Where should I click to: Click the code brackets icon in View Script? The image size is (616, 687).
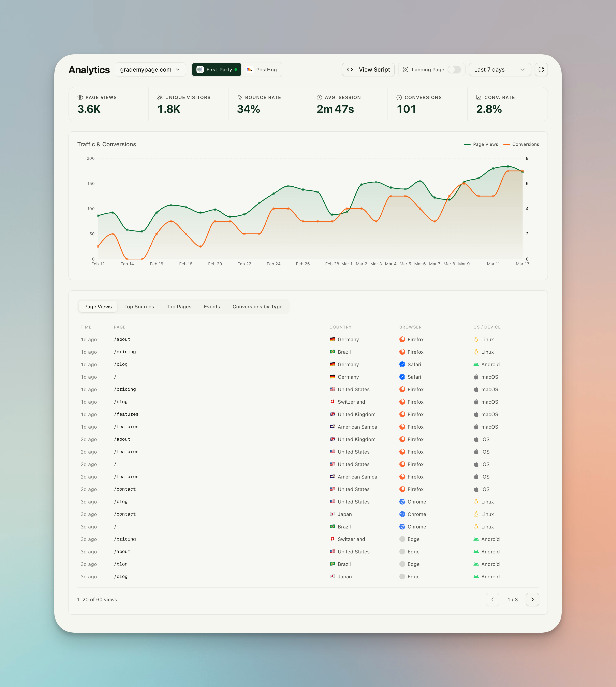pos(350,69)
